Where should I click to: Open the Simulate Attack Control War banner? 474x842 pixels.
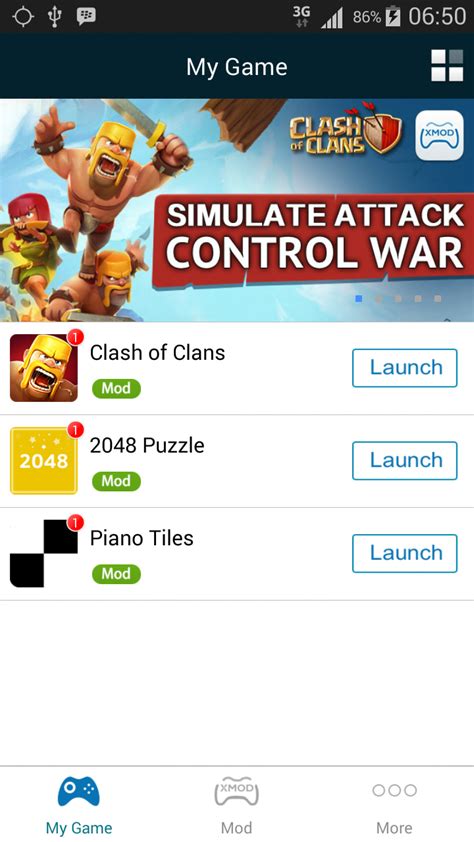pos(237,210)
